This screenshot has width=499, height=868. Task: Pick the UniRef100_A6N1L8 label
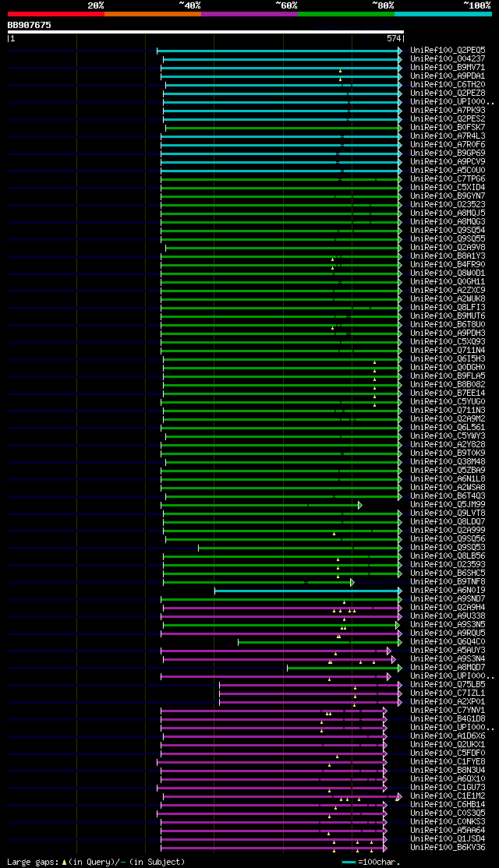448,479
